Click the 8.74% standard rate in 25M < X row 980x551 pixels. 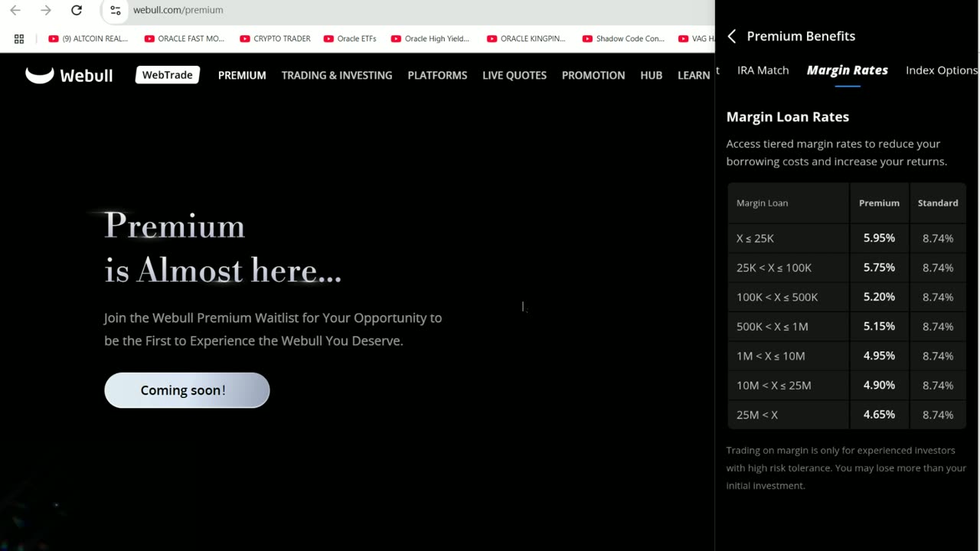[x=938, y=415]
